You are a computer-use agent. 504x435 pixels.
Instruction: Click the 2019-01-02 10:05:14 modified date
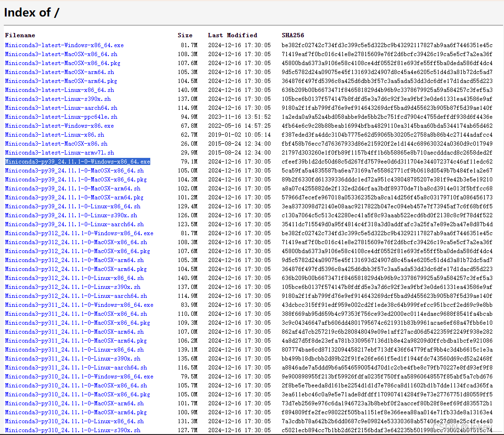coord(239,135)
